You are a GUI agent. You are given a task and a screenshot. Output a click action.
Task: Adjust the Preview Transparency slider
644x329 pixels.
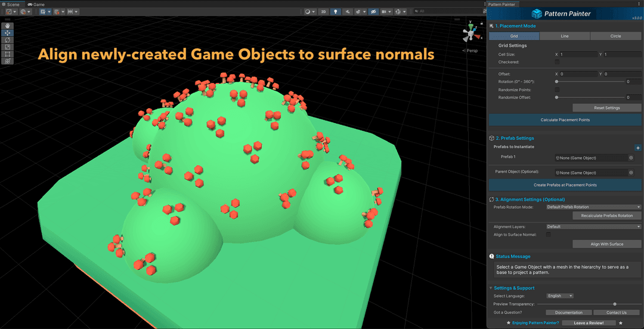point(614,304)
